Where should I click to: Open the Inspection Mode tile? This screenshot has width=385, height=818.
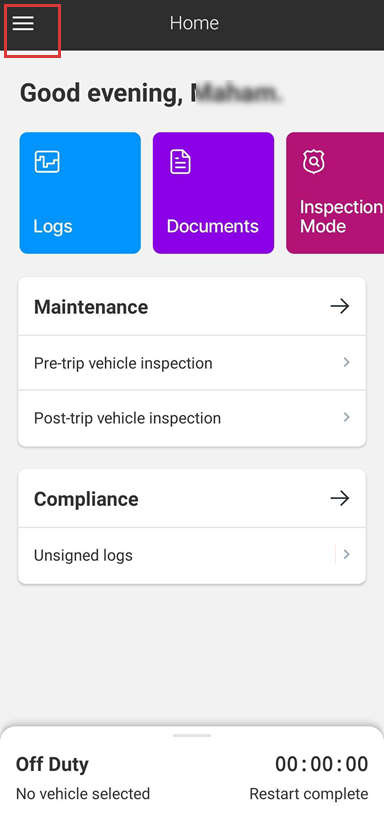click(335, 193)
